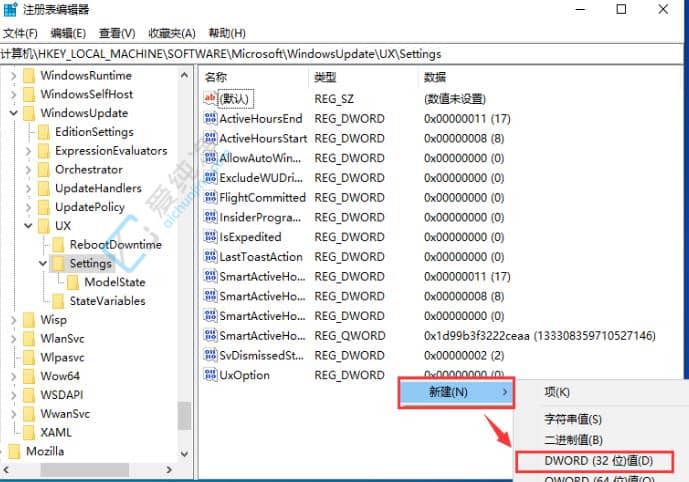689x482 pixels.
Task: Expand the UpdateHandlers tree node
Action: (x=28, y=188)
